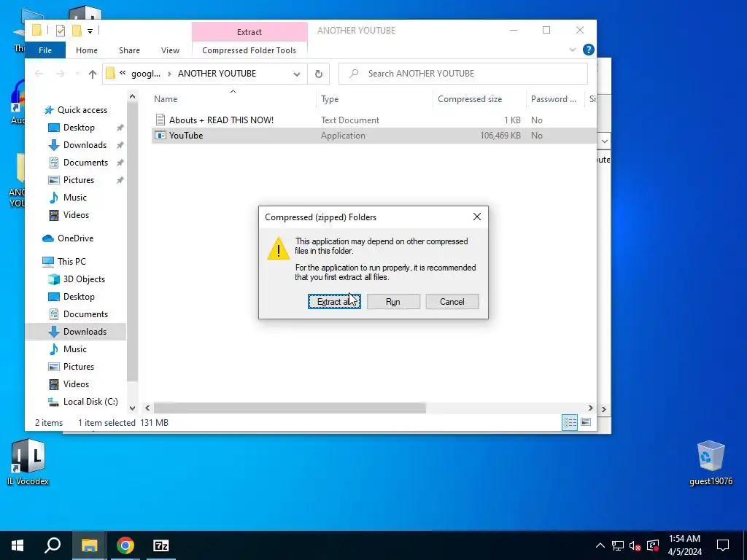
Task: Select OneDrive in navigation pane
Action: (x=75, y=238)
